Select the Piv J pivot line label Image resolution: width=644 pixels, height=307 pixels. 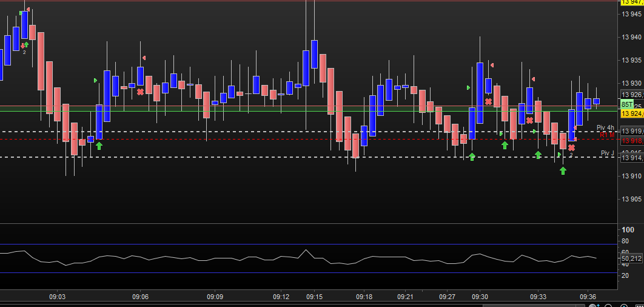607,153
